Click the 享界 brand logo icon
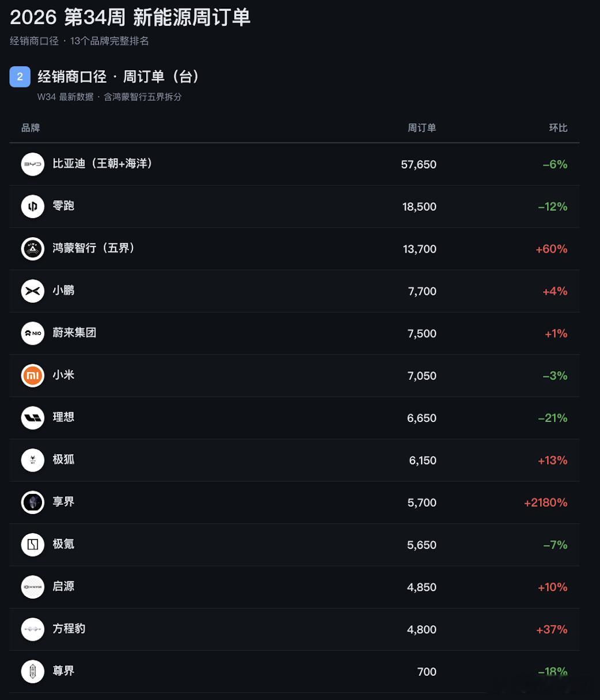Image resolution: width=600 pixels, height=700 pixels. [x=33, y=502]
